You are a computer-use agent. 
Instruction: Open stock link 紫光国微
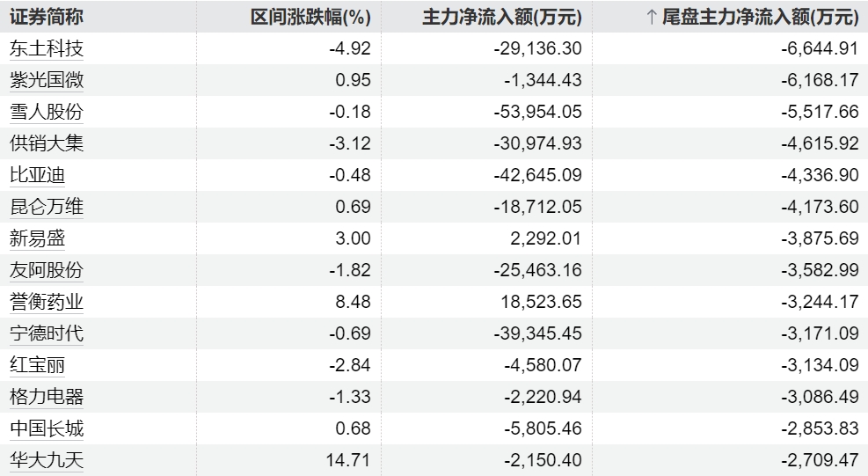click(x=47, y=80)
